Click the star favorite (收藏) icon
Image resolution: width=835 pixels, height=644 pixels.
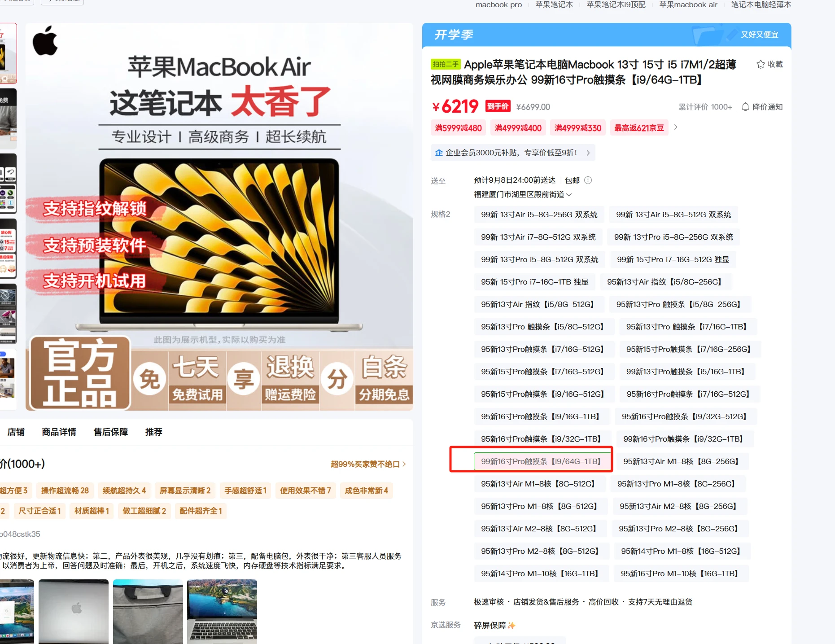(760, 64)
